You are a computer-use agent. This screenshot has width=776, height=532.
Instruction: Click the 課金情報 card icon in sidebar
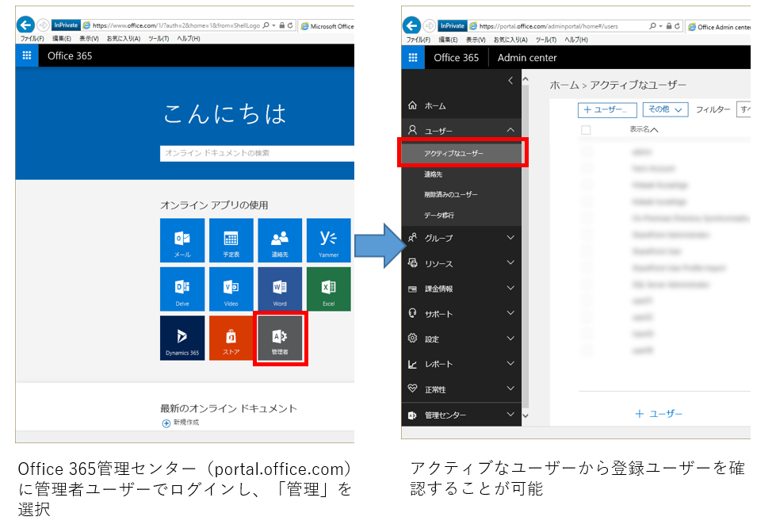[412, 289]
